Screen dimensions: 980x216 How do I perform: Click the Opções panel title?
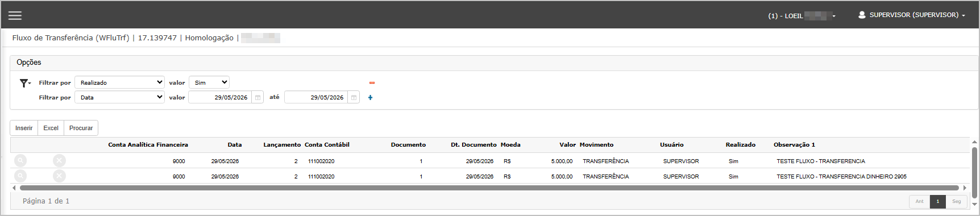point(29,63)
